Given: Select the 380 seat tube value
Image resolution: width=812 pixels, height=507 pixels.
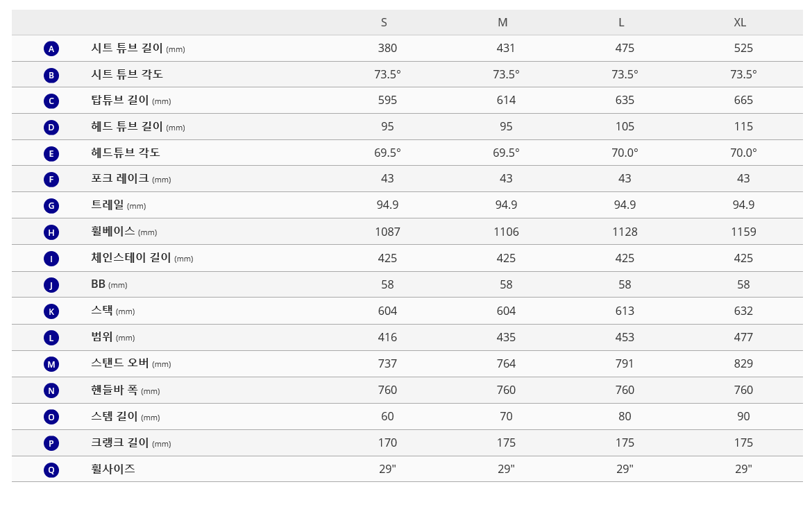Looking at the screenshot, I should 387,49.
